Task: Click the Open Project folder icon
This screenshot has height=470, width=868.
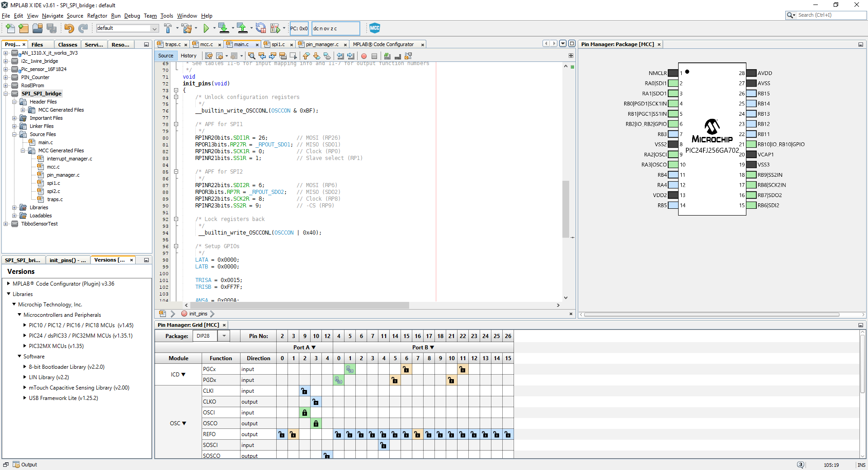Action: [x=38, y=28]
